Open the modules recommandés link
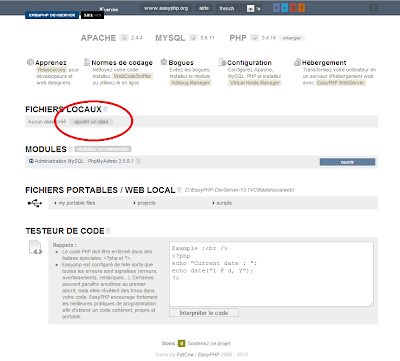Image resolution: width=400 pixels, height=361 pixels. tap(103, 149)
